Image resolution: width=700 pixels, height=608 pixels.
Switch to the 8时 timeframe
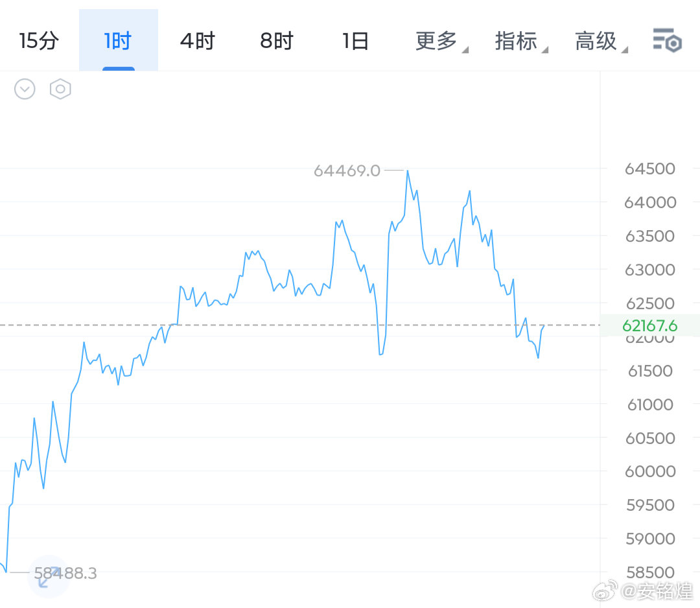point(277,41)
